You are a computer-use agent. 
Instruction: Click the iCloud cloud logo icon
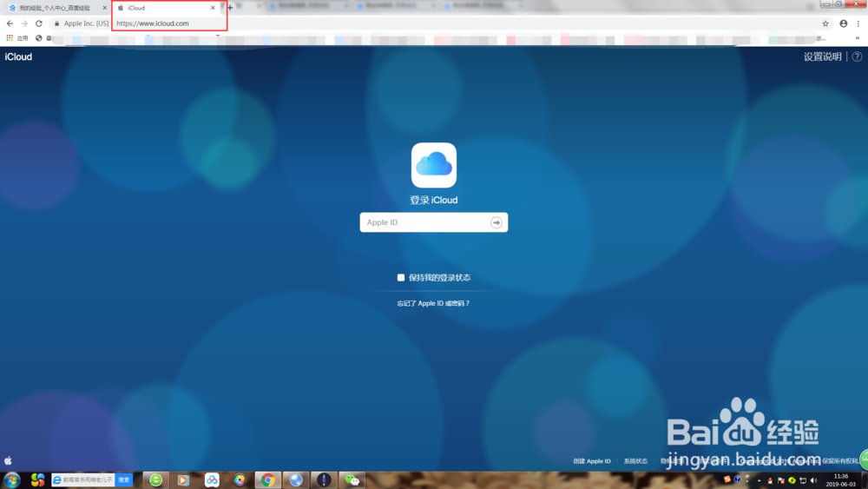click(433, 165)
